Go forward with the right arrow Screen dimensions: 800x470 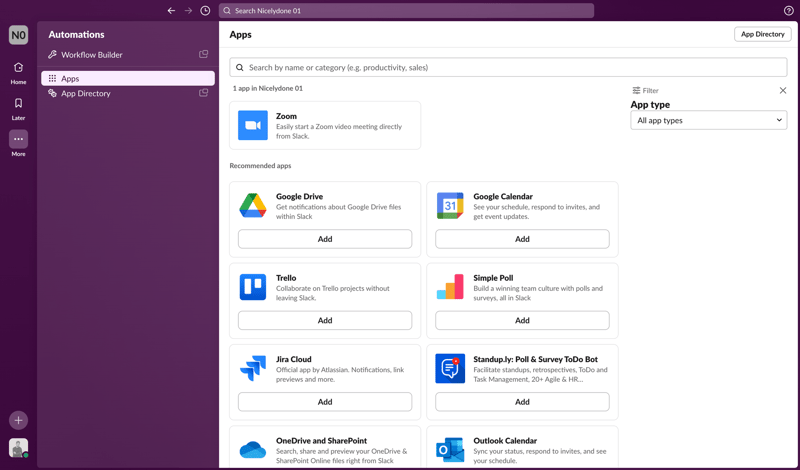pyautogui.click(x=188, y=11)
